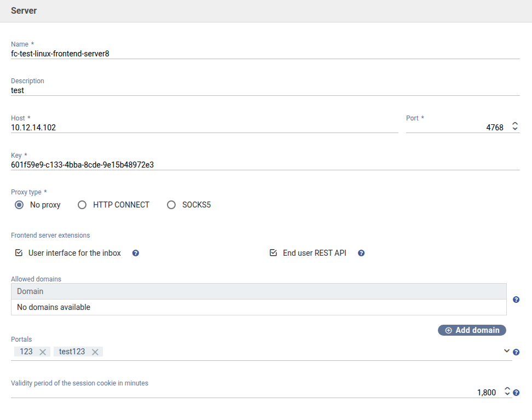The image size is (532, 420).
Task: Click help icon beside Portals field
Action: [x=516, y=352]
